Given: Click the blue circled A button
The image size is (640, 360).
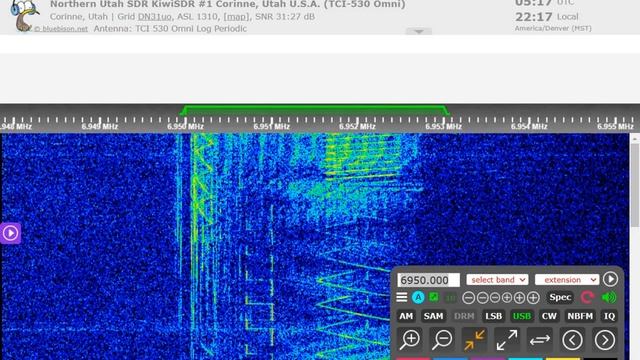Looking at the screenshot, I should pos(418,298).
